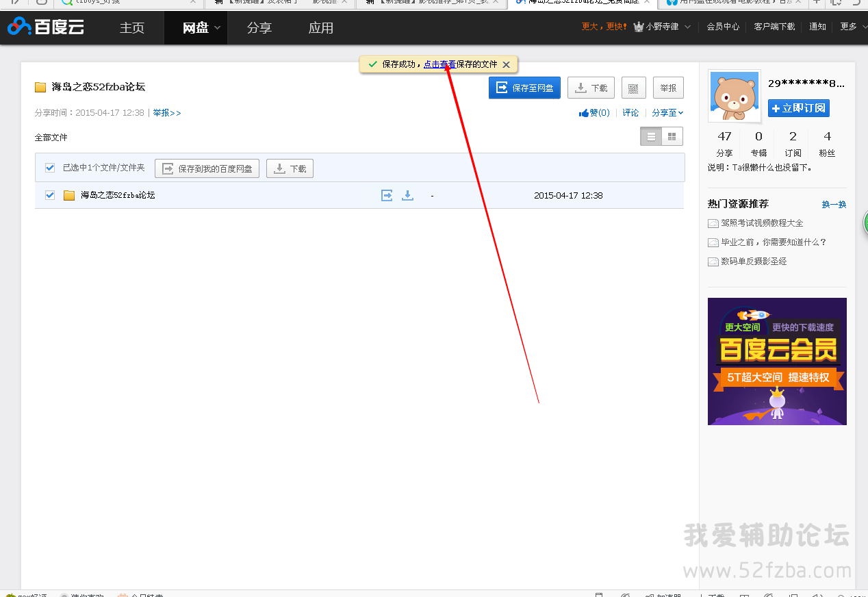
Task: Close the 保存成功 notification
Action: click(506, 64)
